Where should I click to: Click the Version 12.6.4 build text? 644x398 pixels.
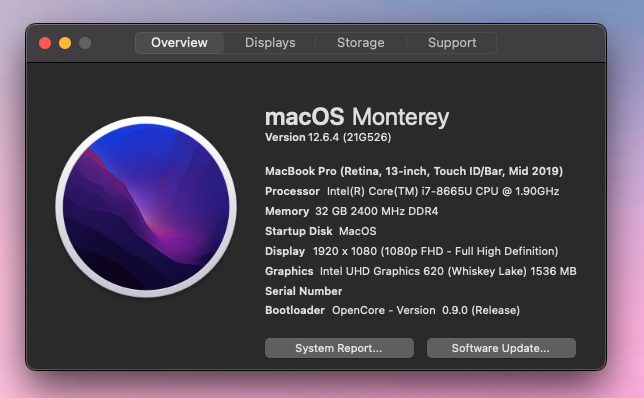click(328, 137)
